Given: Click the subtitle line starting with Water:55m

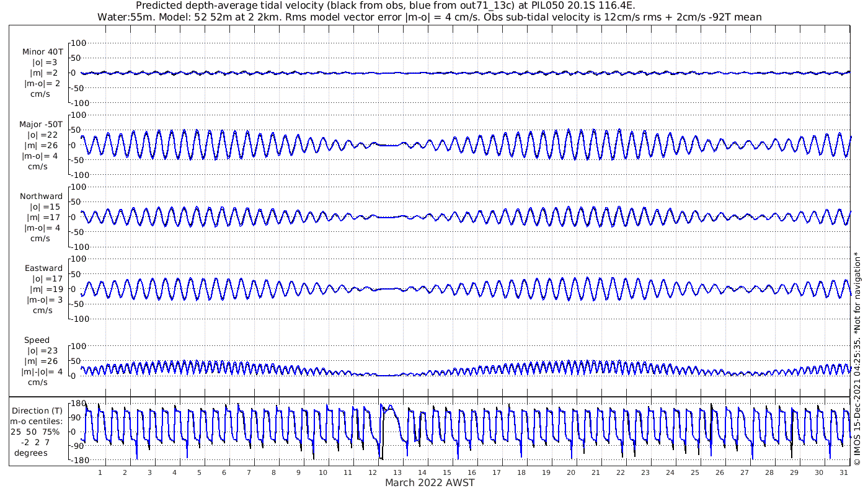Looking at the screenshot, I should pyautogui.click(x=429, y=17).
